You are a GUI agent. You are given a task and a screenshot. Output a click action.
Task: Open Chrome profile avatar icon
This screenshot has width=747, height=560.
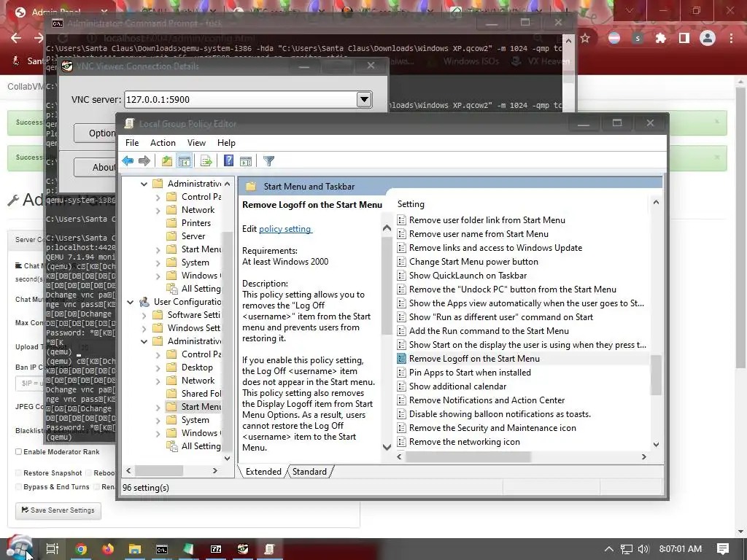pyautogui.click(x=708, y=38)
